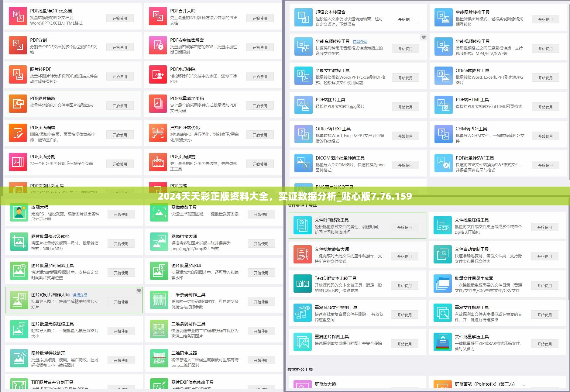570x392 pixels.
Task: Click the PDF水印移除 icon
Action: tap(158, 74)
